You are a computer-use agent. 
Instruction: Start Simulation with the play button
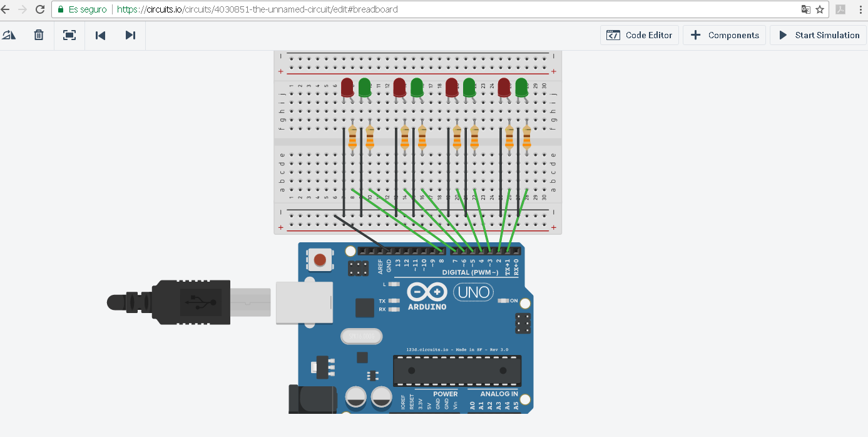[819, 35]
